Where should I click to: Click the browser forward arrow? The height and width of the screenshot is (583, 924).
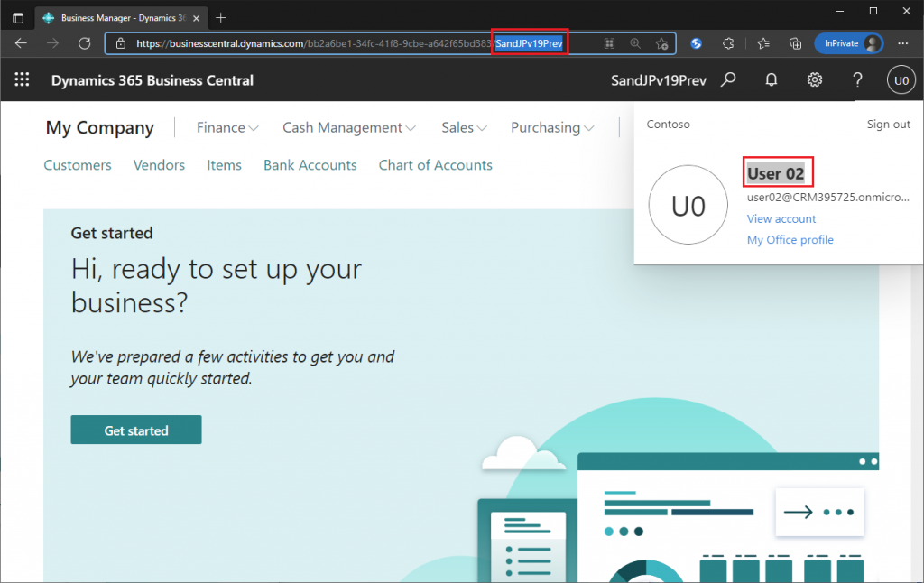52,43
